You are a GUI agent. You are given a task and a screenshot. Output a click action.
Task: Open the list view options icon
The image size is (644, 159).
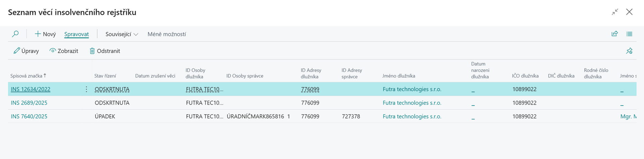629,34
